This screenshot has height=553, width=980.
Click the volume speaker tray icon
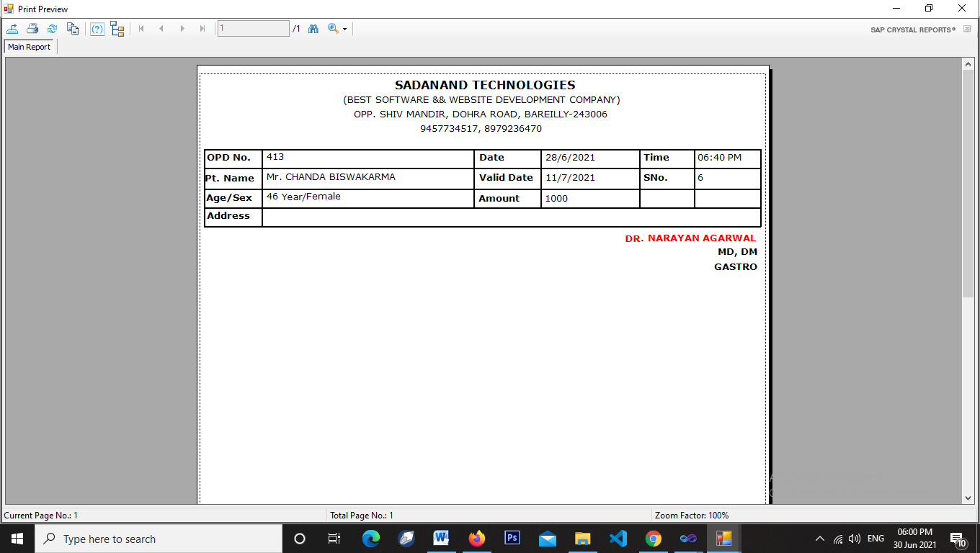click(855, 539)
